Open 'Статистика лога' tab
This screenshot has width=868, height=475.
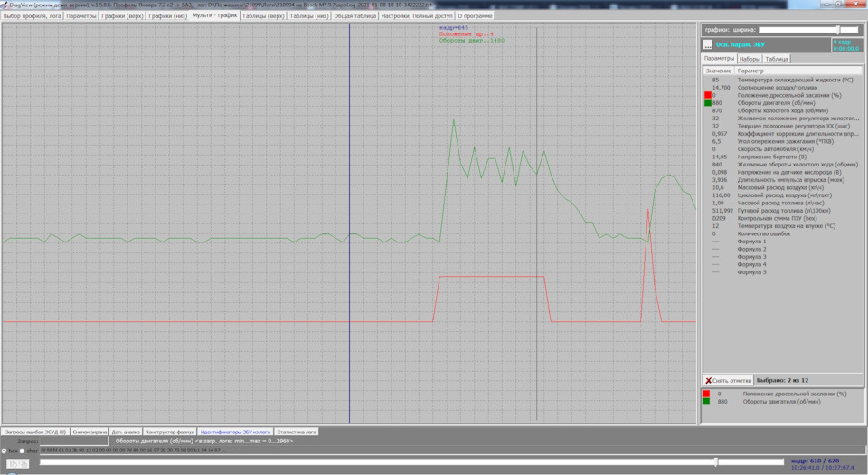point(297,432)
